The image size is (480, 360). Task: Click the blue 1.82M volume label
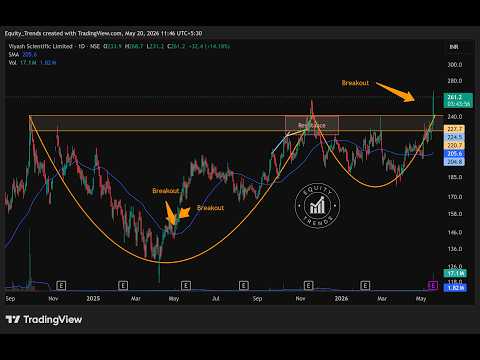point(455,288)
